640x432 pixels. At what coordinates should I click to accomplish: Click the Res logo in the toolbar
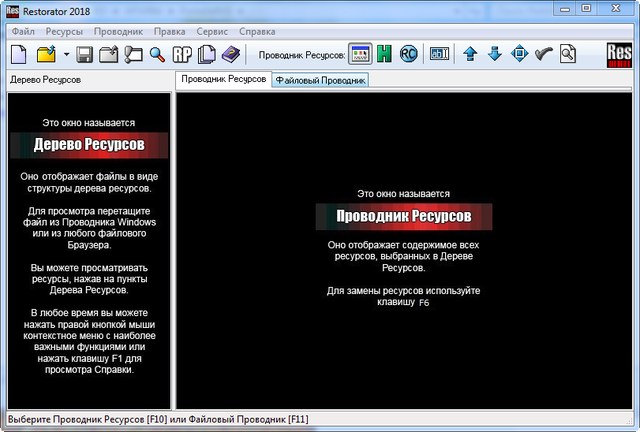point(621,54)
